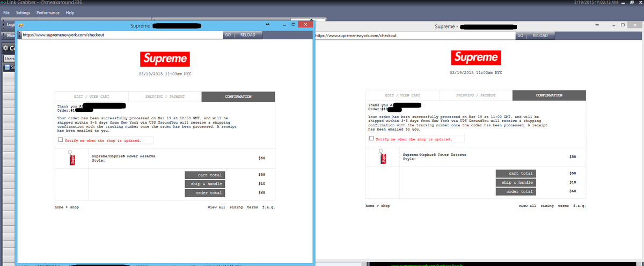Open 'terms' link in front window
644x266 pixels.
pyautogui.click(x=253, y=207)
